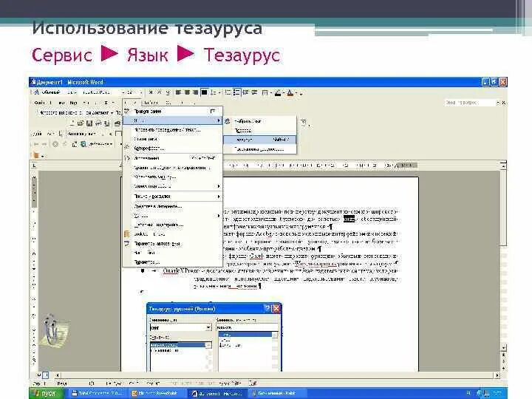This screenshot has width=532, height=399.
Task: Toggle italic formatting in Word toolbar
Action: (x=159, y=92)
